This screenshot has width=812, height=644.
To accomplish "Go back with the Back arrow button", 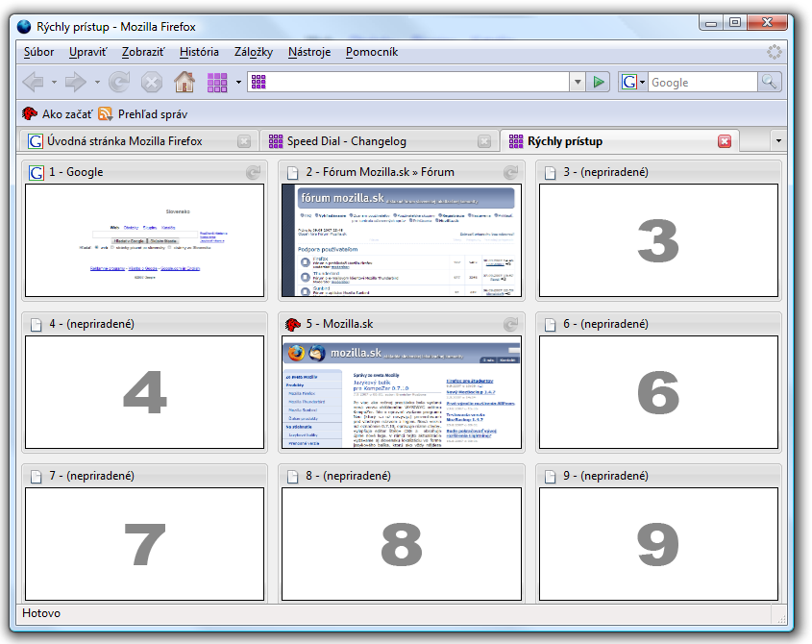I will point(33,82).
